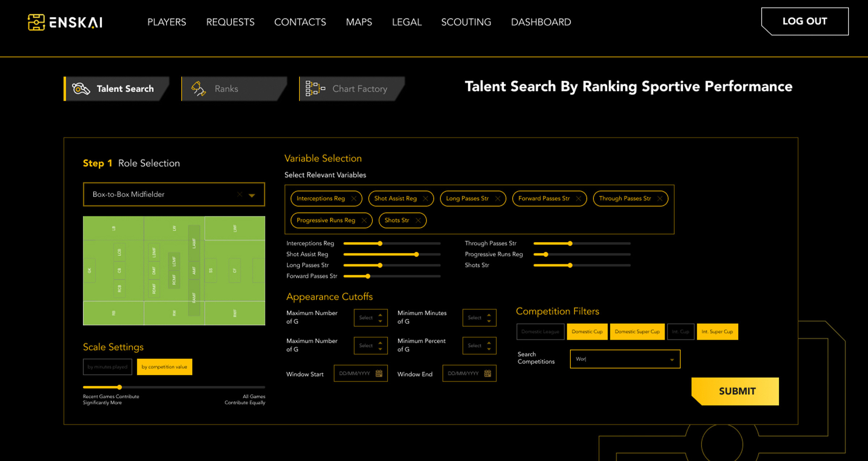Remove the Interceptions Reg variable tag

pos(354,199)
